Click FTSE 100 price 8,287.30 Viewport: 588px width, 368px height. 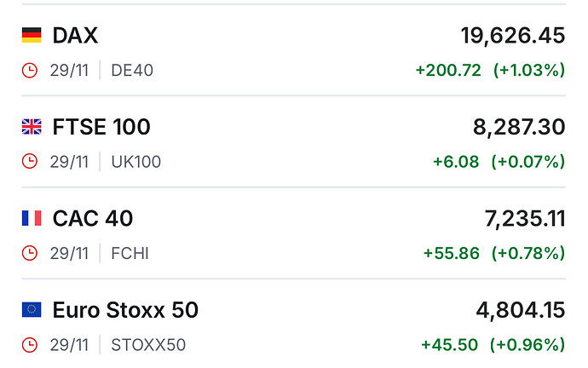(x=519, y=127)
